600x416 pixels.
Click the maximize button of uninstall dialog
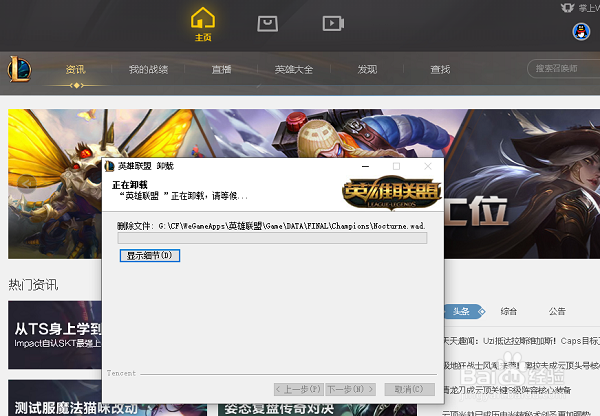[x=396, y=166]
